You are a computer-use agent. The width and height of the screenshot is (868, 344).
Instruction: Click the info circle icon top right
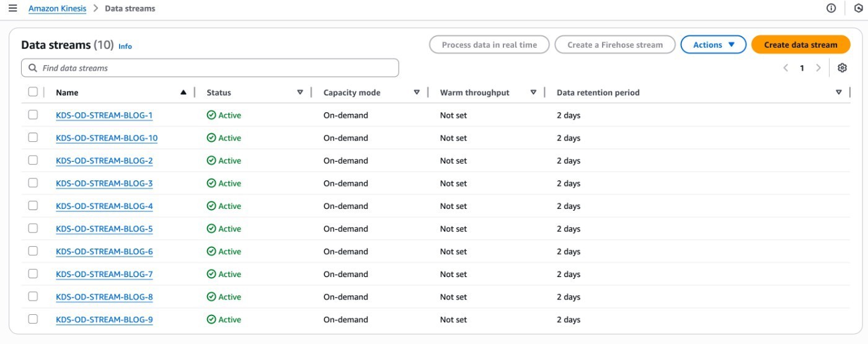tap(831, 8)
